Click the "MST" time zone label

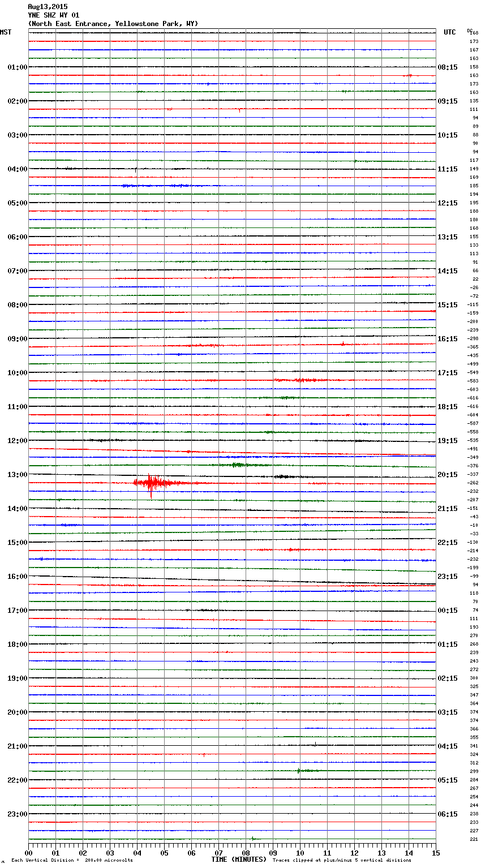tap(6, 32)
